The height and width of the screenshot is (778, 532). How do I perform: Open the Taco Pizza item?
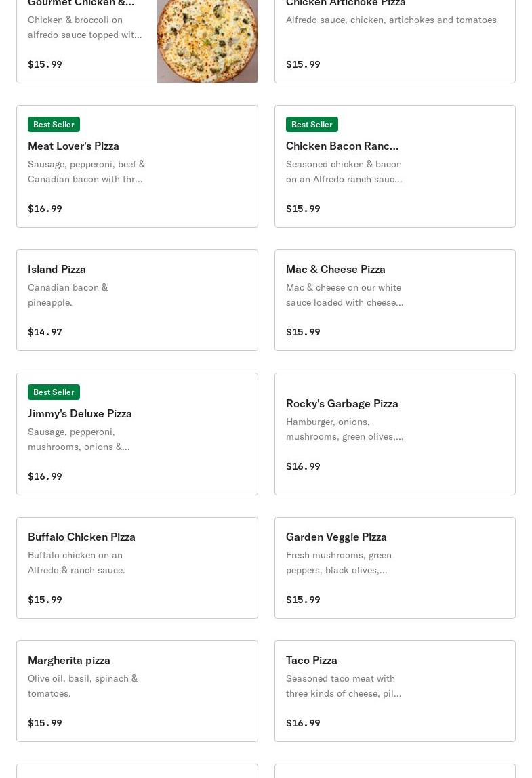(x=312, y=660)
